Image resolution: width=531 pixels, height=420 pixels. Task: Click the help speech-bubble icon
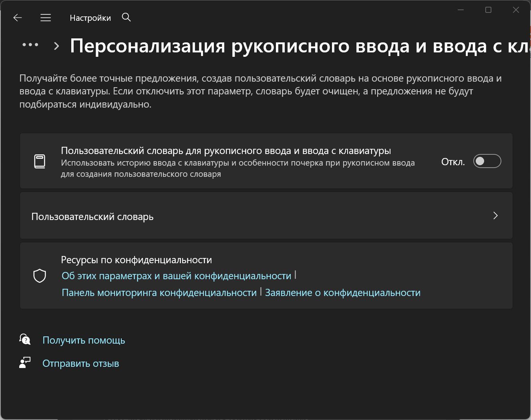point(25,340)
